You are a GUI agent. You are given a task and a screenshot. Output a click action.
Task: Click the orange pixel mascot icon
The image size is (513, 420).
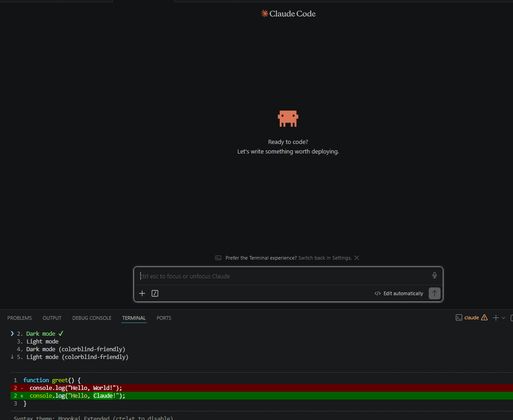[288, 118]
